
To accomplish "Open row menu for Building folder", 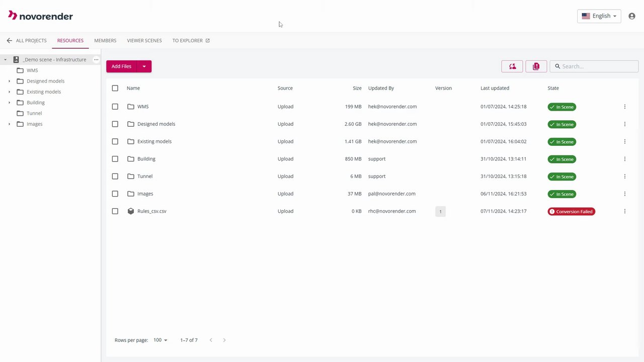I will [x=625, y=159].
